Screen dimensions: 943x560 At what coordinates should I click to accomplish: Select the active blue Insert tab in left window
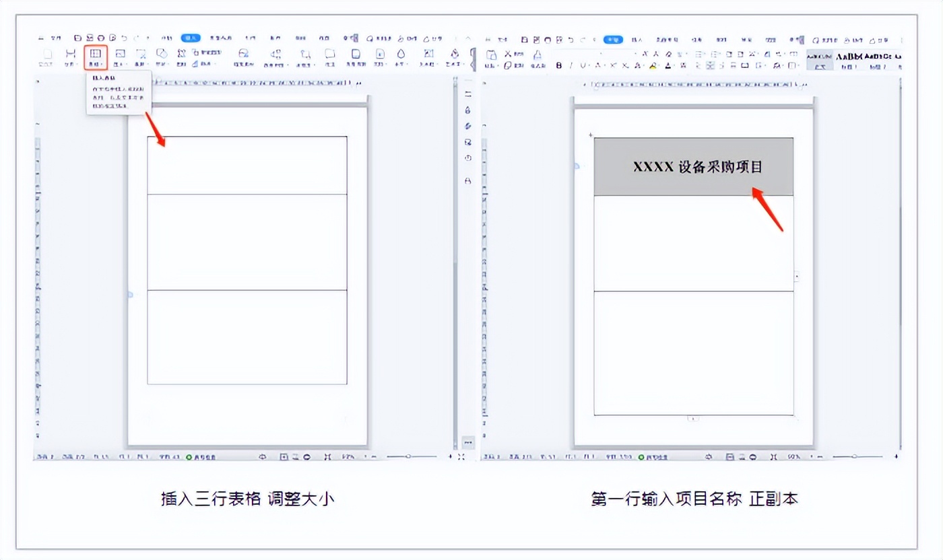pyautogui.click(x=191, y=38)
